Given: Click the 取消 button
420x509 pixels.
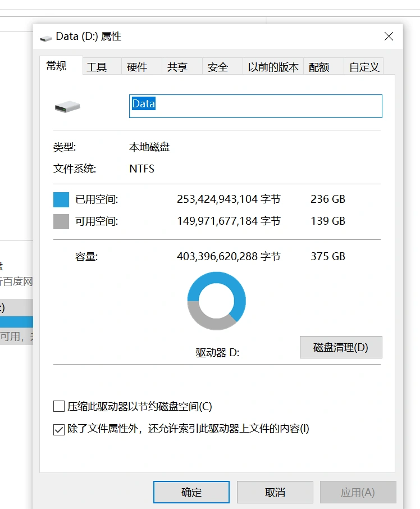Looking at the screenshot, I should point(275,492).
